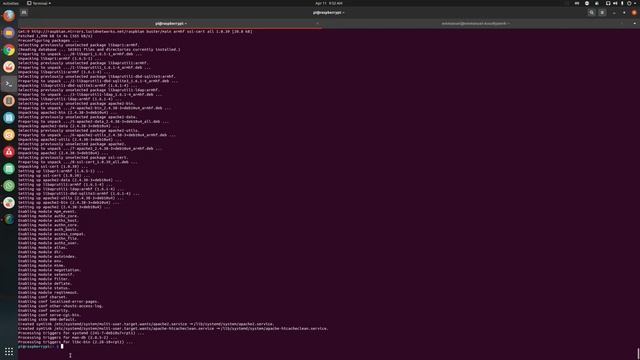Open the Files manager in the dock
This screenshot has height=360, width=640.
click(9, 33)
